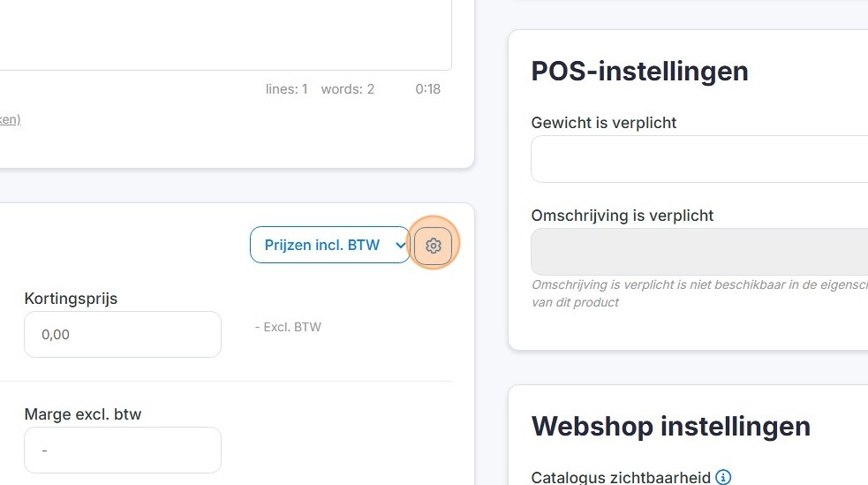Click the 'words: 2' counter

coord(348,89)
